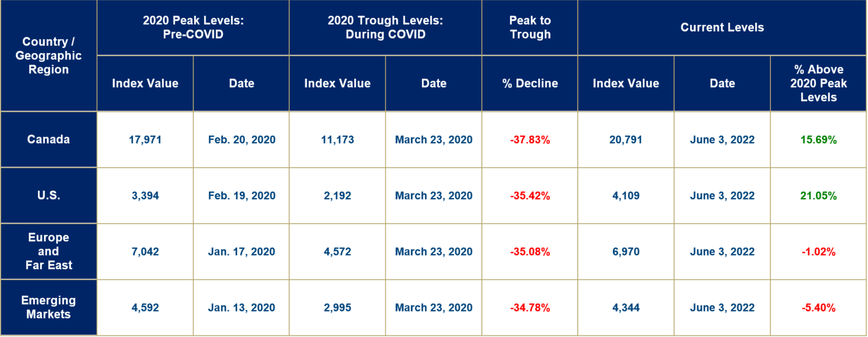Viewport: 868px width, 337px height.
Task: Click the 2020 Trough Levels: During COVID header
Action: [x=385, y=27]
